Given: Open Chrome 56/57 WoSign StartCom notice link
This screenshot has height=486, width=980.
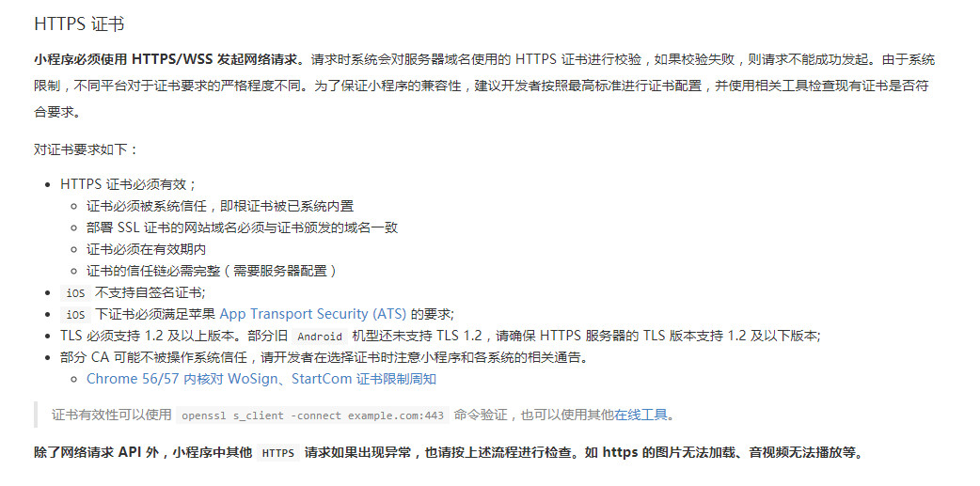Looking at the screenshot, I should pos(261,379).
